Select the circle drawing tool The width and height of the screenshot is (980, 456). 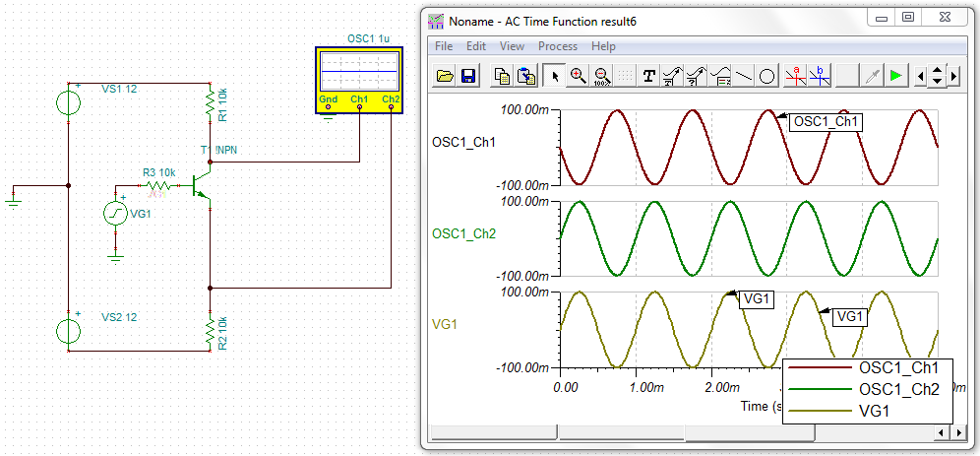(x=767, y=76)
